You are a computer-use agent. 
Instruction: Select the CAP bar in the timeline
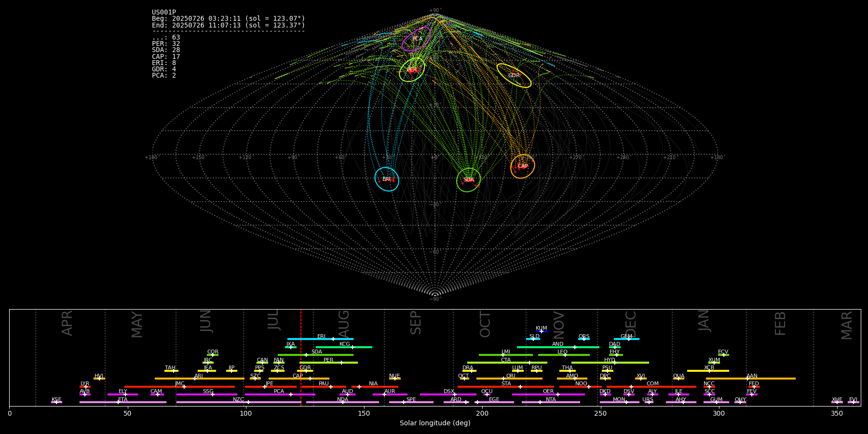coord(299,379)
